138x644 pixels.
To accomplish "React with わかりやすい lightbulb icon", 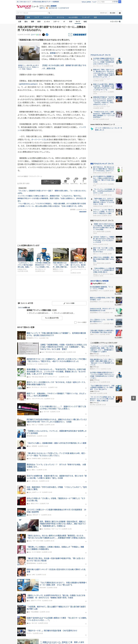I will 74,181.
